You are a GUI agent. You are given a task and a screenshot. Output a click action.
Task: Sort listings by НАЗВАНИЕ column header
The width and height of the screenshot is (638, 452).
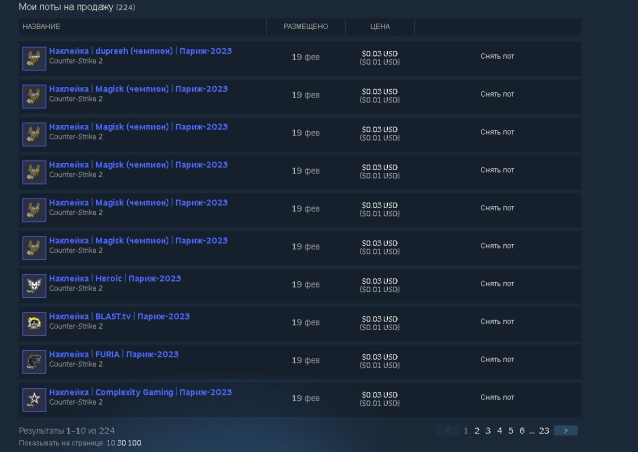tap(41, 26)
